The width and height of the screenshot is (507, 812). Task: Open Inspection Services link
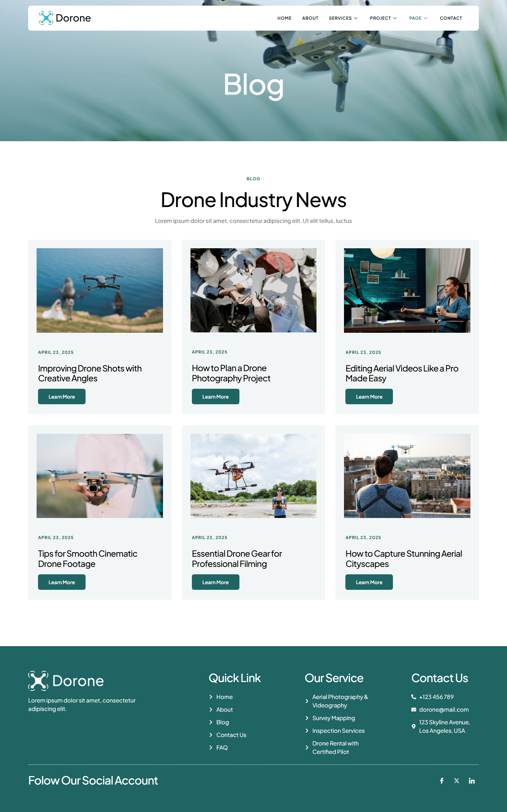pyautogui.click(x=338, y=731)
